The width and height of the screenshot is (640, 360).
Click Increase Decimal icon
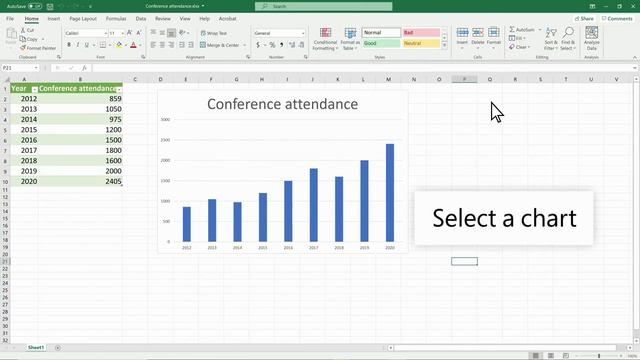click(x=292, y=45)
